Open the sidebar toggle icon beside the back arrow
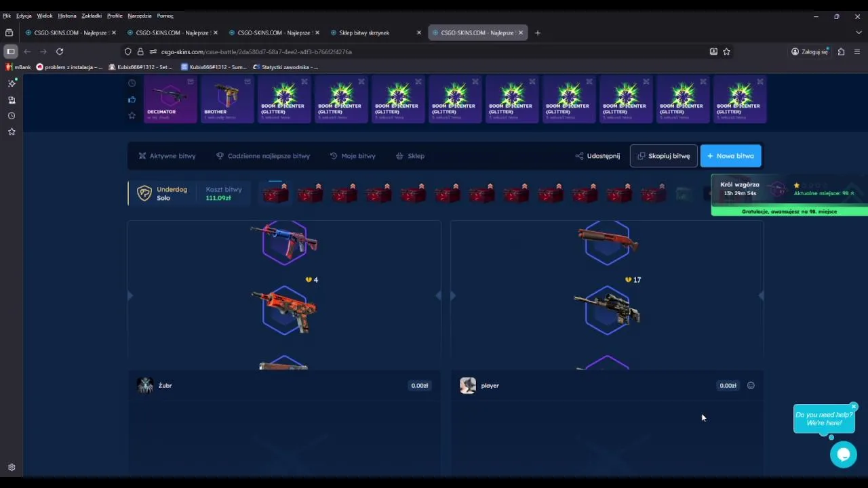Screen dimensions: 868x488 tap(11, 52)
